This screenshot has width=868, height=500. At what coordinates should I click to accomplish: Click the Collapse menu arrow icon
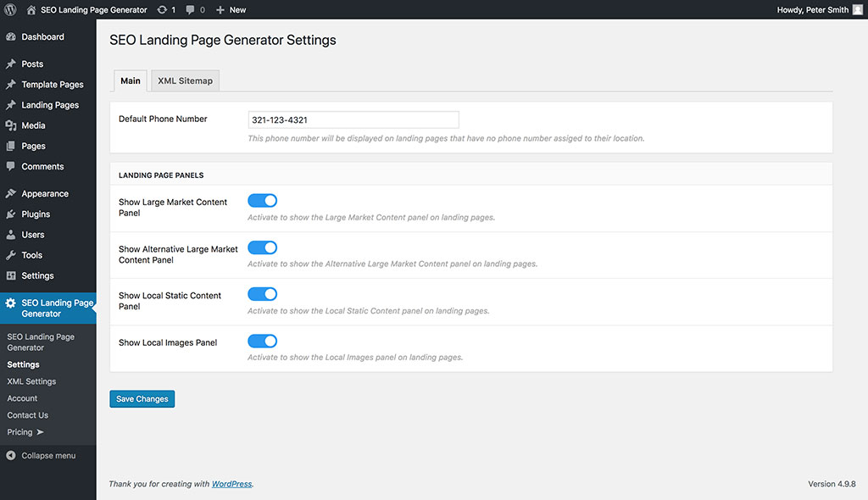pyautogui.click(x=12, y=455)
